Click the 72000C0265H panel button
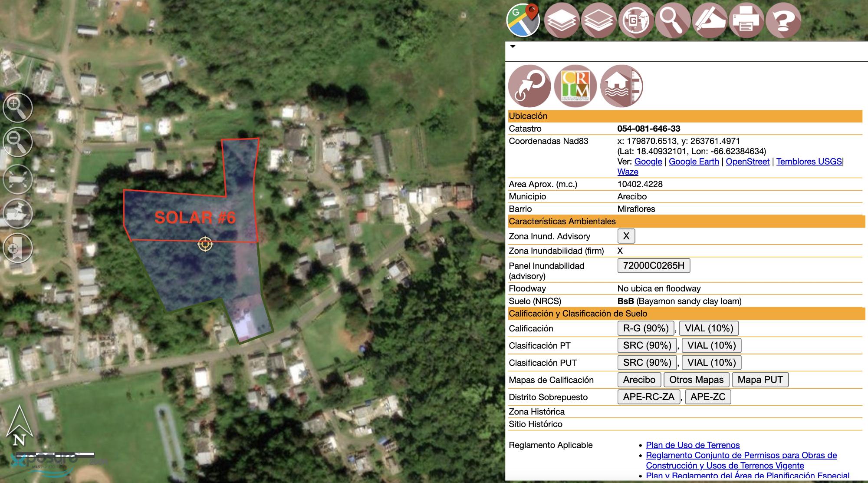 [653, 266]
